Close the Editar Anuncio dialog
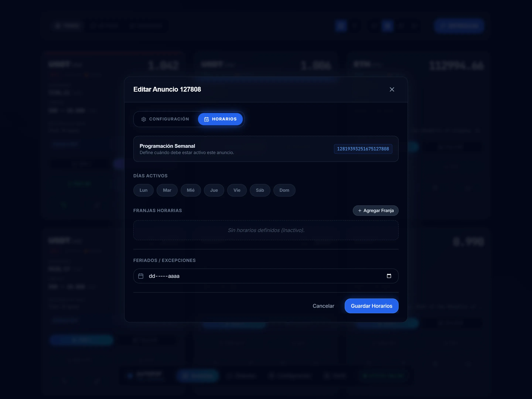The image size is (532, 399). tap(392, 89)
